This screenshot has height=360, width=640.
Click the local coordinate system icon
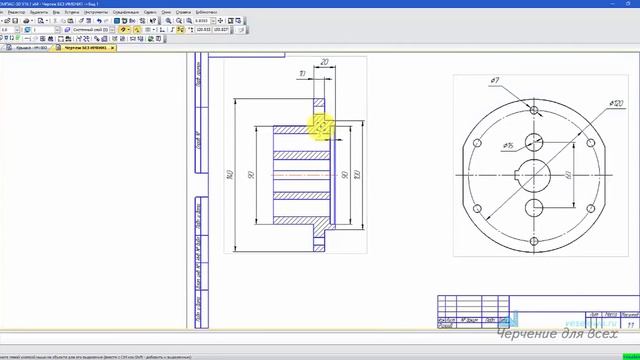162,30
